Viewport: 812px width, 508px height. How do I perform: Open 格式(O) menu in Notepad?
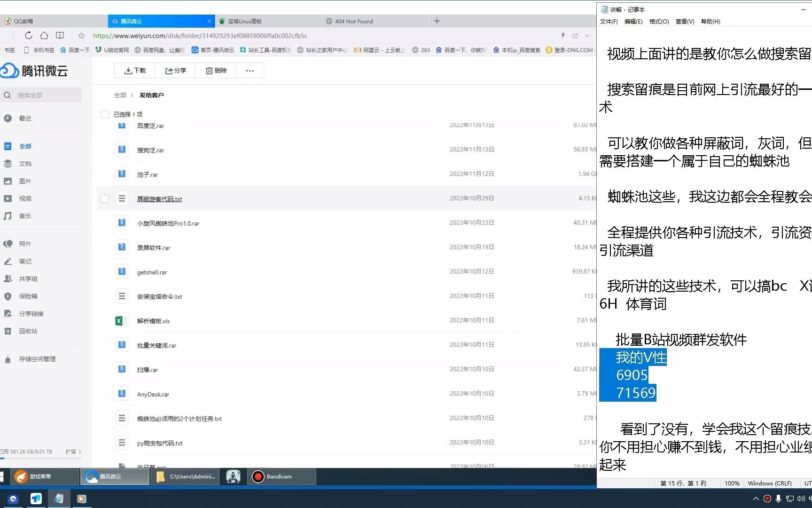click(x=659, y=22)
